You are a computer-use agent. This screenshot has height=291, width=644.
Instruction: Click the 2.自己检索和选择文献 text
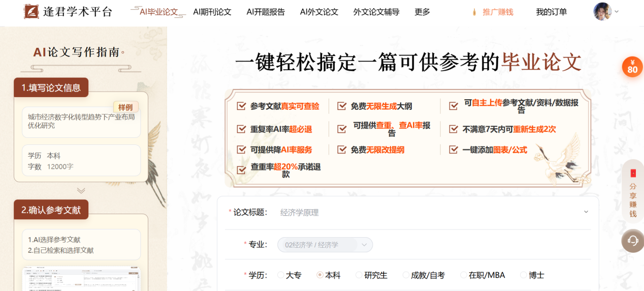[60, 250]
